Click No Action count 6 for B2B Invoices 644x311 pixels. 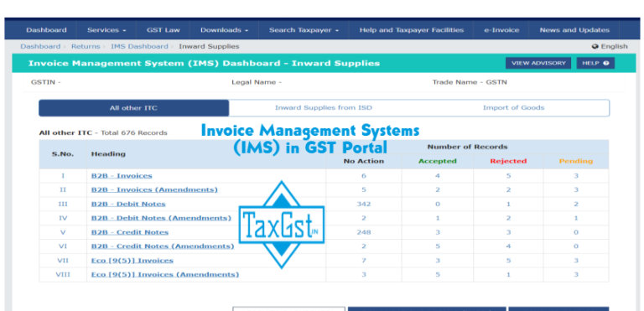364,176
